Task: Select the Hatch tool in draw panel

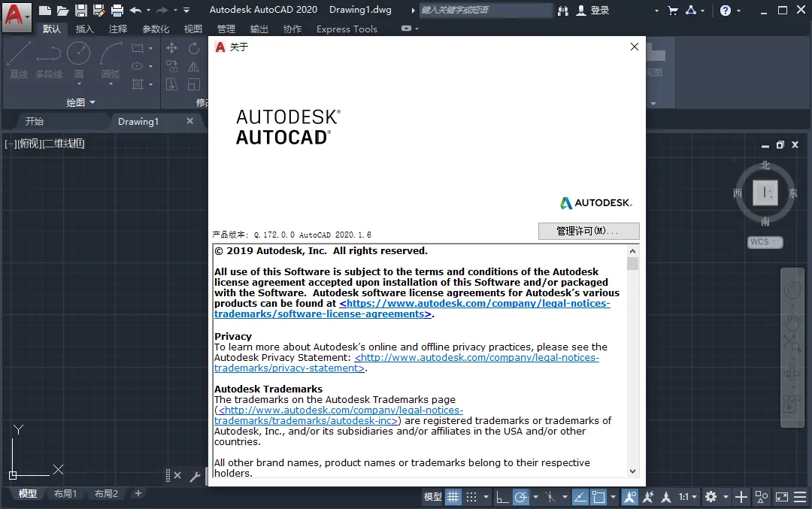Action: (x=138, y=84)
